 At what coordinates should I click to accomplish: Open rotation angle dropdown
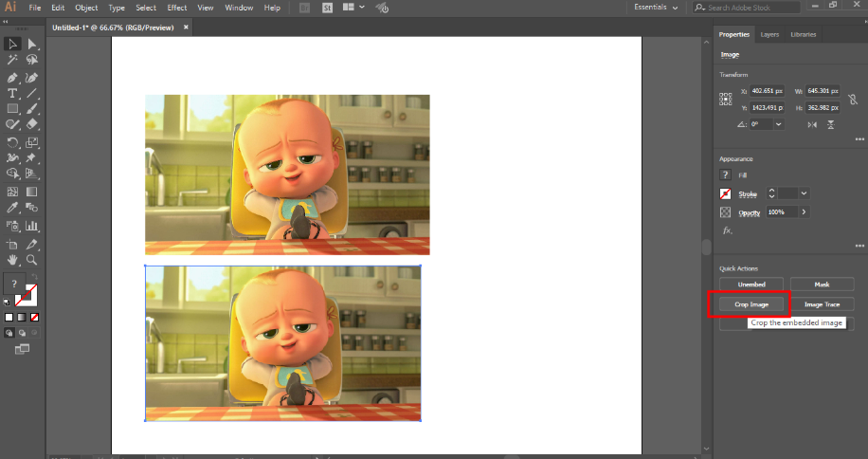point(778,124)
